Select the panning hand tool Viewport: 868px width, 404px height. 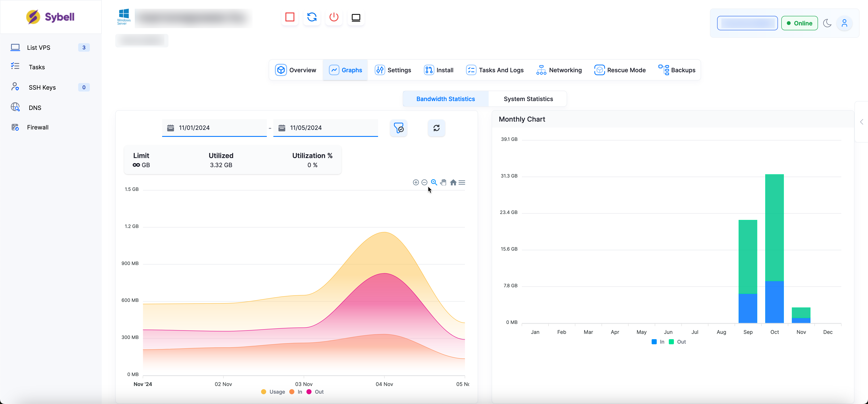pyautogui.click(x=444, y=182)
